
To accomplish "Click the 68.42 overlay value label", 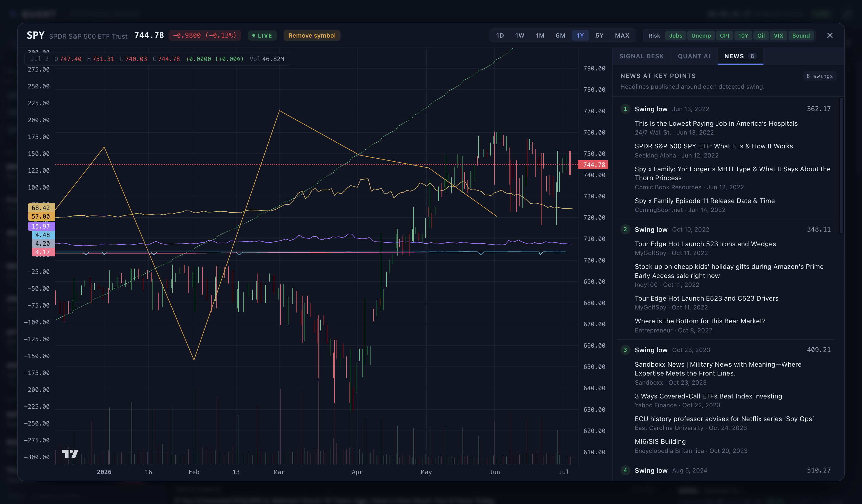I will [x=41, y=208].
